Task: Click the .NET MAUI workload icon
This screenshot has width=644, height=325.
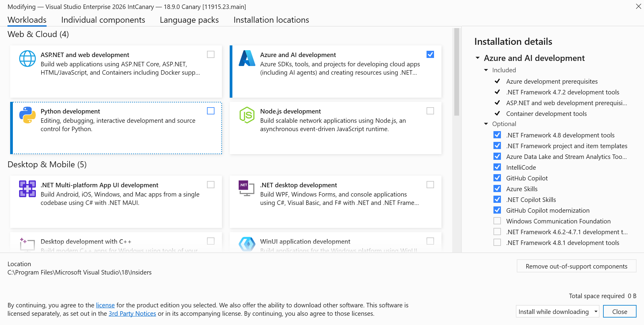Action: tap(27, 189)
